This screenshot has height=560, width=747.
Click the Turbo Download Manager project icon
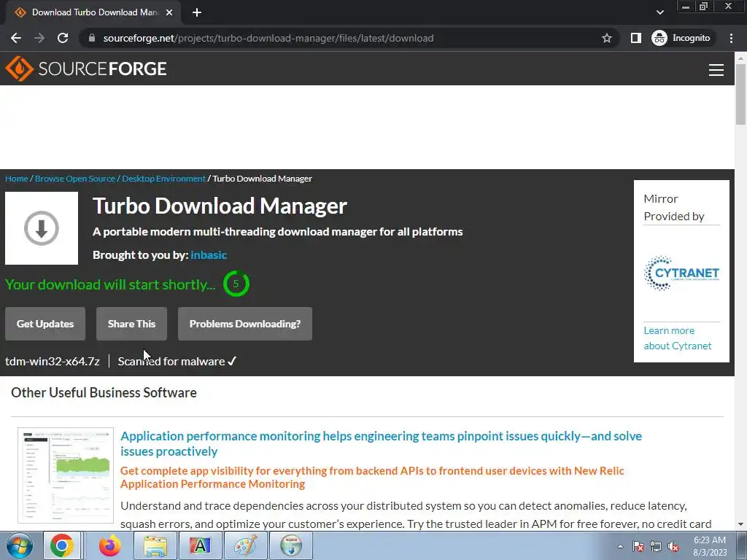click(x=42, y=228)
